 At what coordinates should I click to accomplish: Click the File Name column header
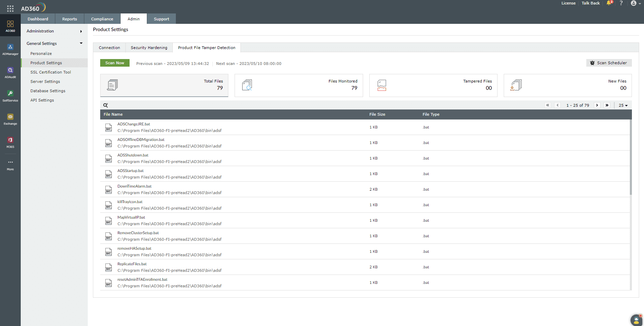click(x=113, y=114)
